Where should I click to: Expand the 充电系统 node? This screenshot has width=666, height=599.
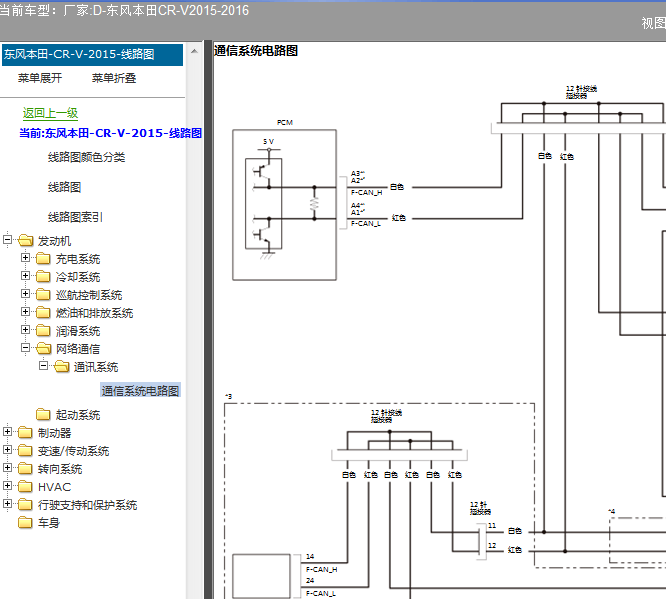pyautogui.click(x=25, y=257)
